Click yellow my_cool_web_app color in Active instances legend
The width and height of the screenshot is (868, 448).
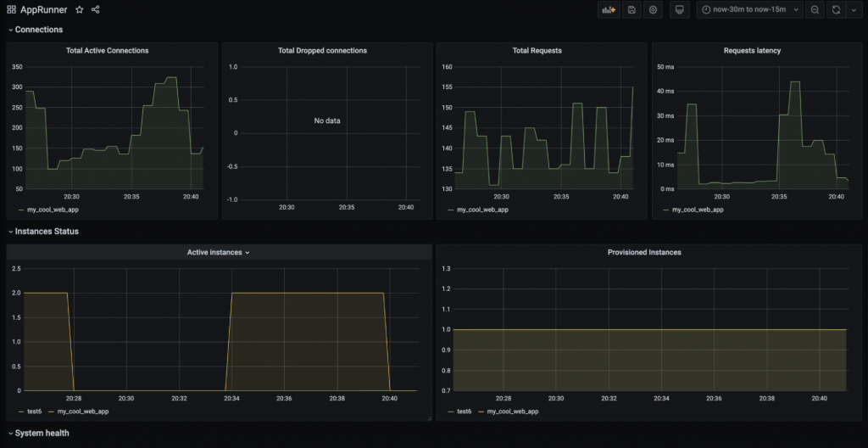pos(52,412)
